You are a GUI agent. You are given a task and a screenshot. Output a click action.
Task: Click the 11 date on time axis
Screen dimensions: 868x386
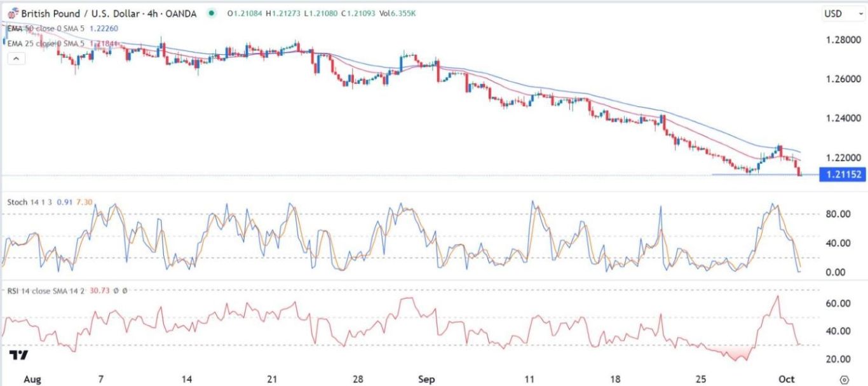(x=530, y=380)
